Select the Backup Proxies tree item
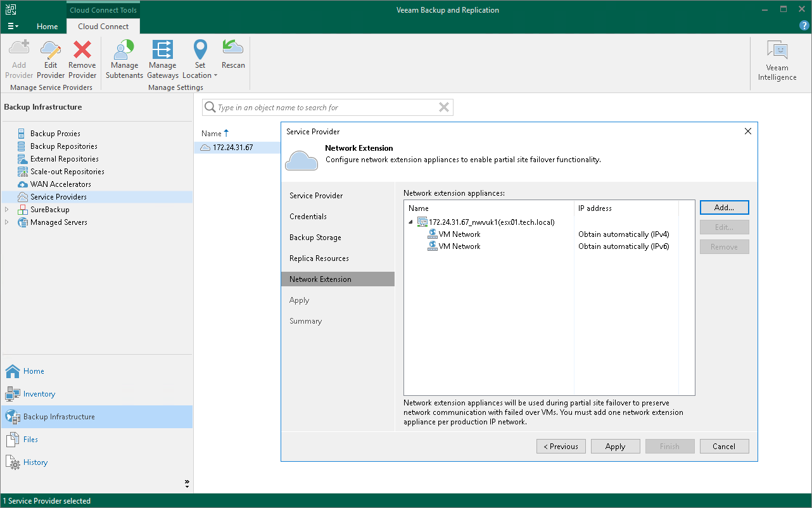Screen dimensions: 812x508 click(55, 134)
